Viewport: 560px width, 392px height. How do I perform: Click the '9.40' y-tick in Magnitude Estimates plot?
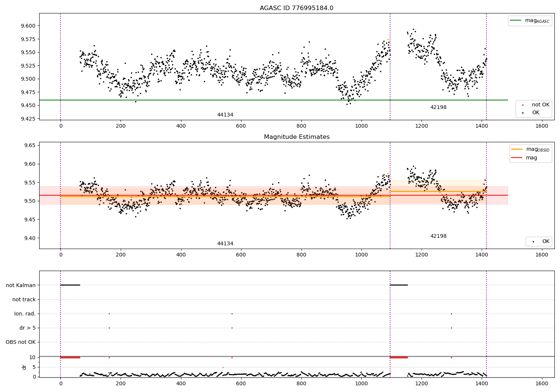[x=30, y=238]
